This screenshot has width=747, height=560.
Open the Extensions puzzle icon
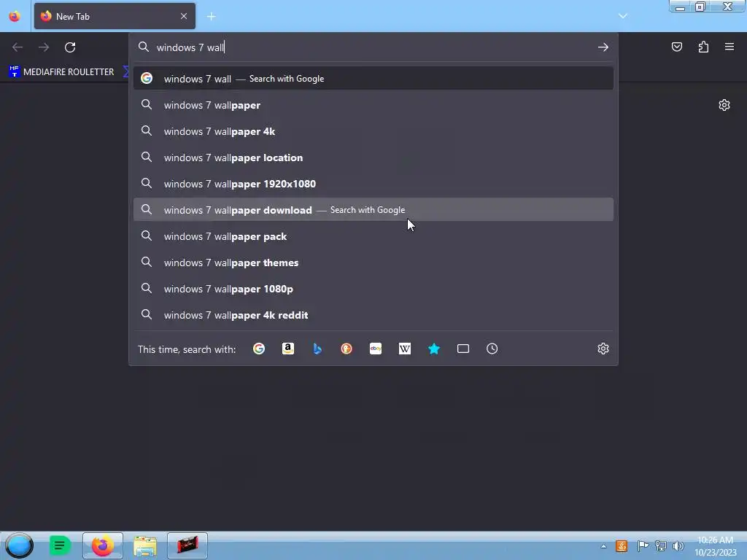point(703,47)
